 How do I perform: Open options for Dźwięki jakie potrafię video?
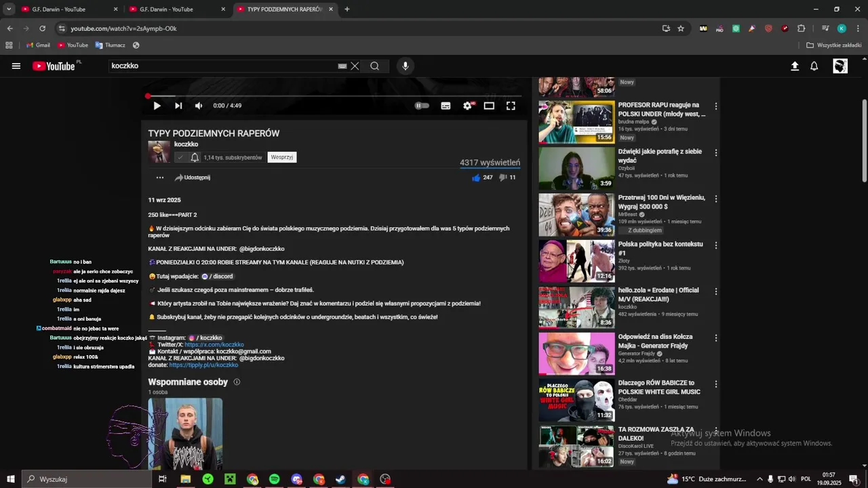[715, 152]
